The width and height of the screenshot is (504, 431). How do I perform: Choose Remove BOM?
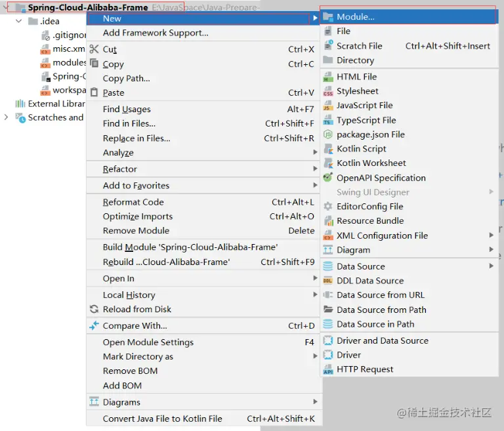(203, 371)
